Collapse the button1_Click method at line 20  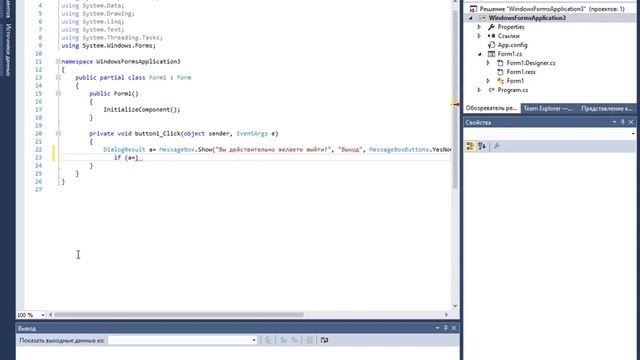[58, 133]
